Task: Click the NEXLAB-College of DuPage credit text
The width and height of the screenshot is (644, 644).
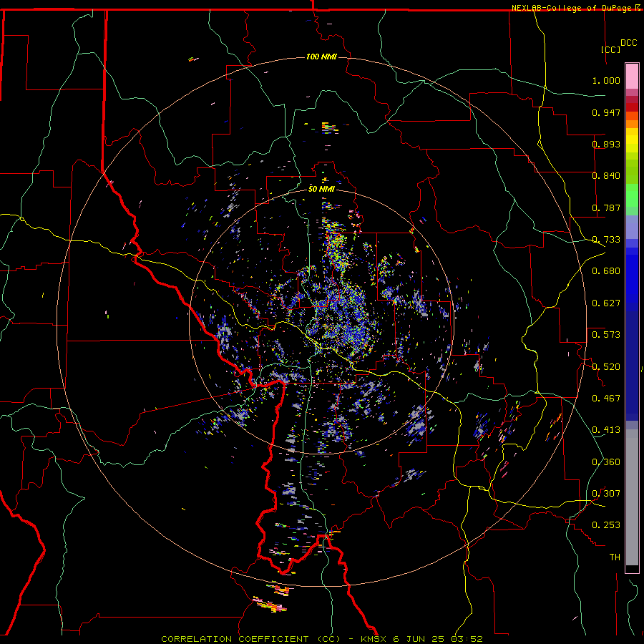Action: [x=572, y=8]
